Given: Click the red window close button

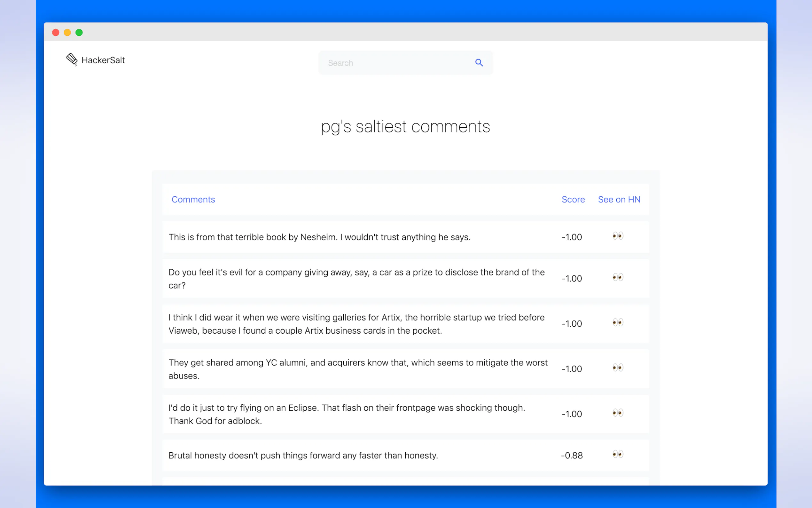Looking at the screenshot, I should [56, 33].
